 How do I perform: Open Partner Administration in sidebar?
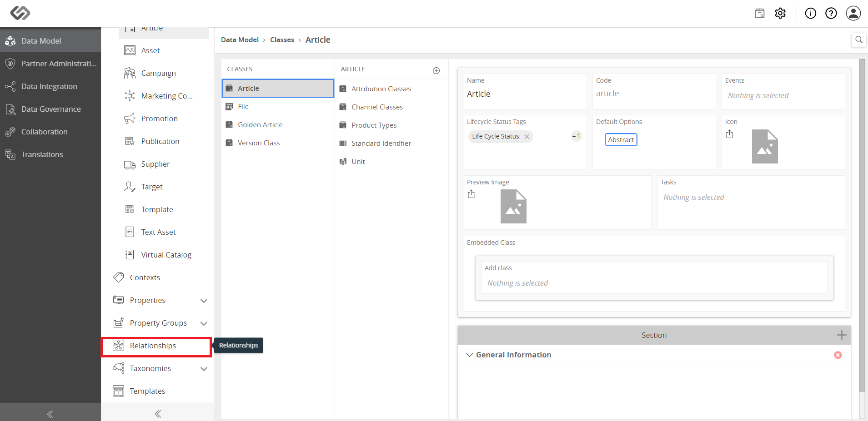pyautogui.click(x=50, y=64)
